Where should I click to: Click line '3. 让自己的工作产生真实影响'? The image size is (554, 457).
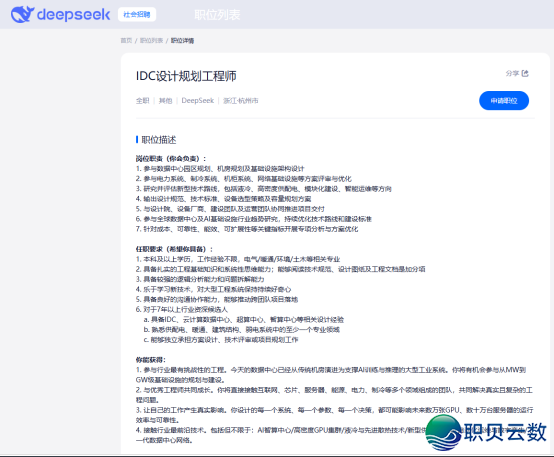coord(335,415)
